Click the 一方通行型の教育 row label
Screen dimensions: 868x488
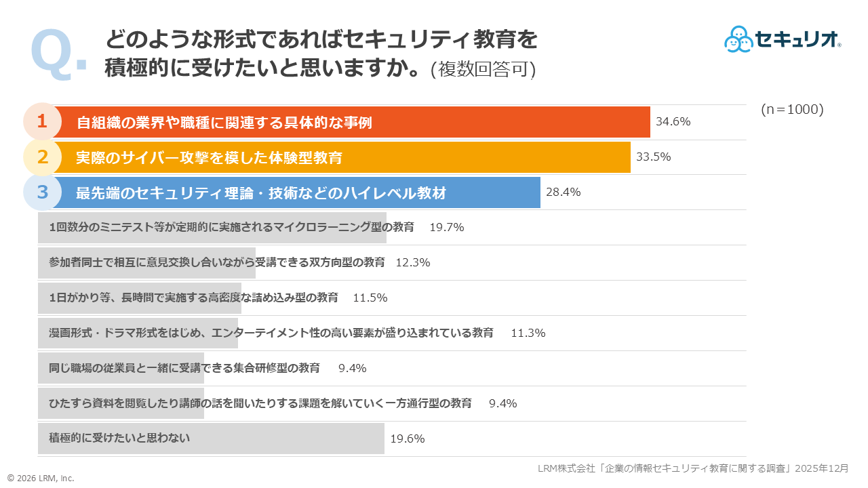point(260,403)
